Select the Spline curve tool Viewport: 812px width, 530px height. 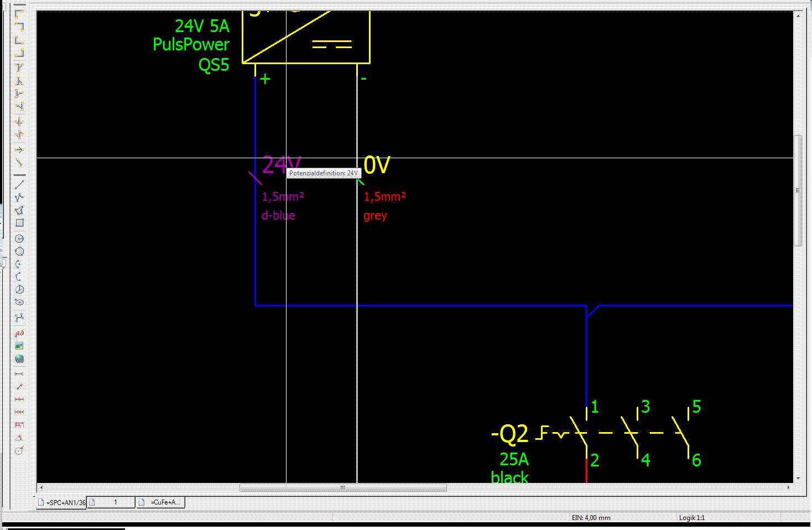click(x=19, y=317)
